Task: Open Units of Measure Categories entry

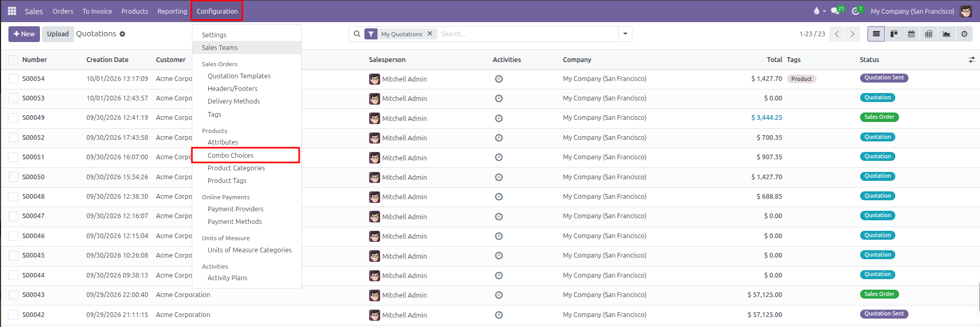Action: point(247,250)
